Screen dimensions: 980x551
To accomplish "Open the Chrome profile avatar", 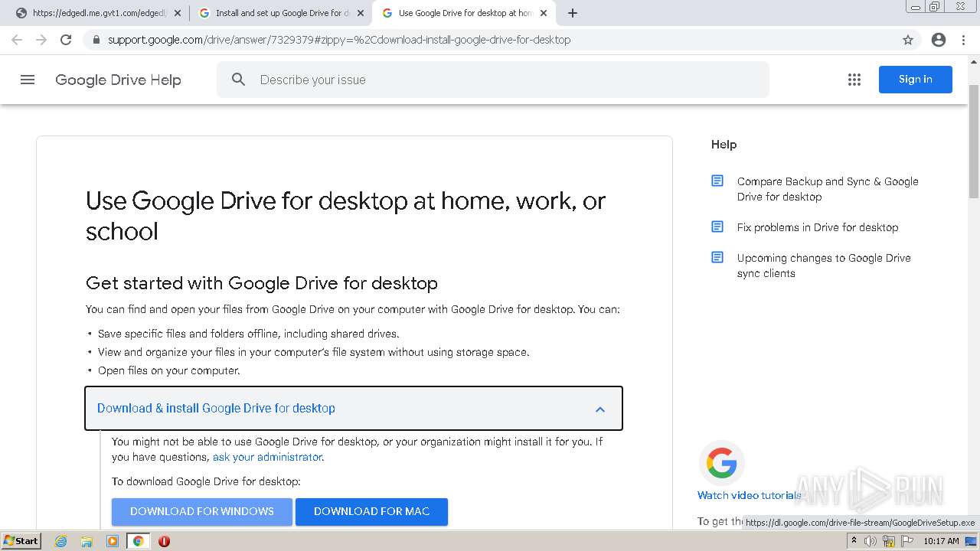I will [939, 40].
